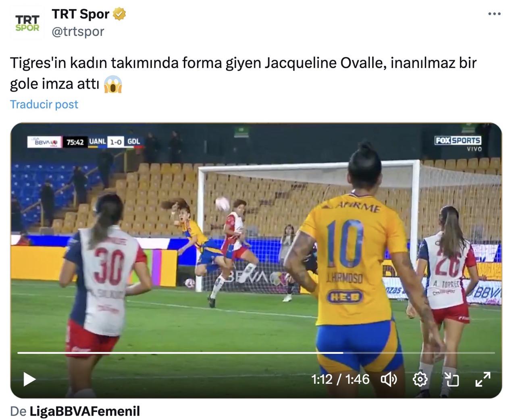Open the TRT Spor profile avatar
516x420 pixels.
tap(27, 23)
